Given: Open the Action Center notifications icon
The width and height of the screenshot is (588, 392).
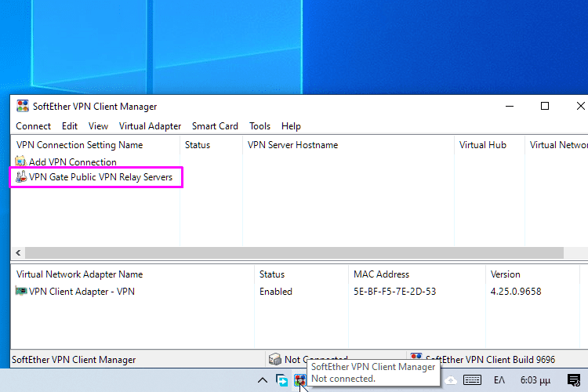Looking at the screenshot, I should coord(574,380).
